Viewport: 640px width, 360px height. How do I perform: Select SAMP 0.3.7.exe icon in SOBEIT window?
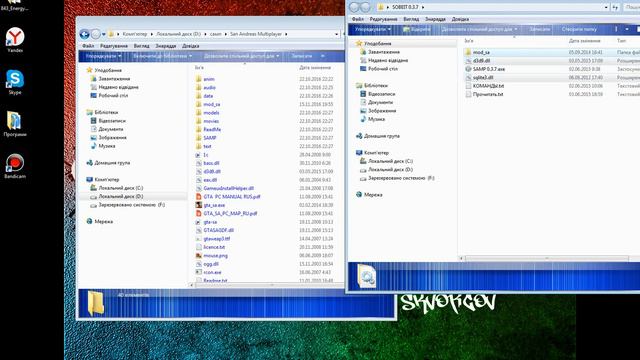click(x=468, y=69)
